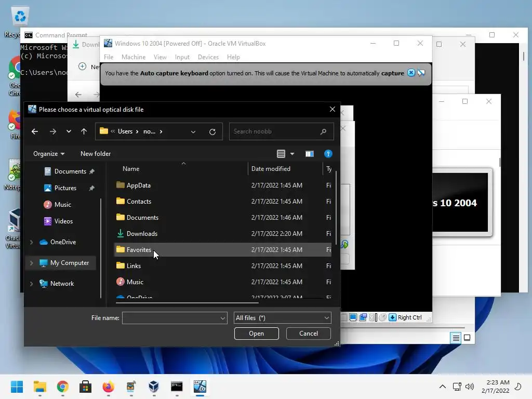Click the Open button
Viewport: 532px width, 399px height.
point(257,334)
